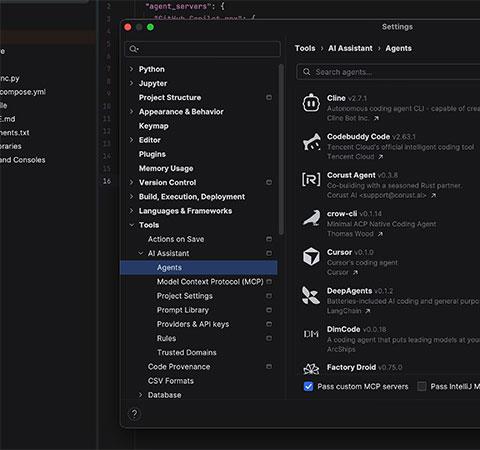Expand Build, Execution, Deployment node
This screenshot has height=450, width=480.
(x=131, y=197)
